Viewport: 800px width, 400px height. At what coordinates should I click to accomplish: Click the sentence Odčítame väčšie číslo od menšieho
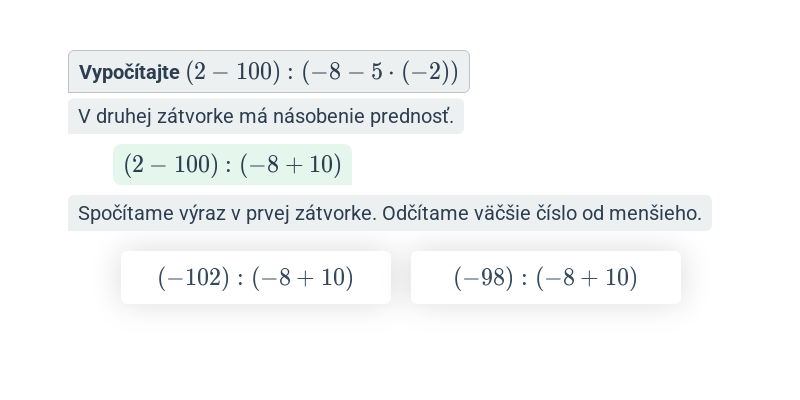coord(542,213)
